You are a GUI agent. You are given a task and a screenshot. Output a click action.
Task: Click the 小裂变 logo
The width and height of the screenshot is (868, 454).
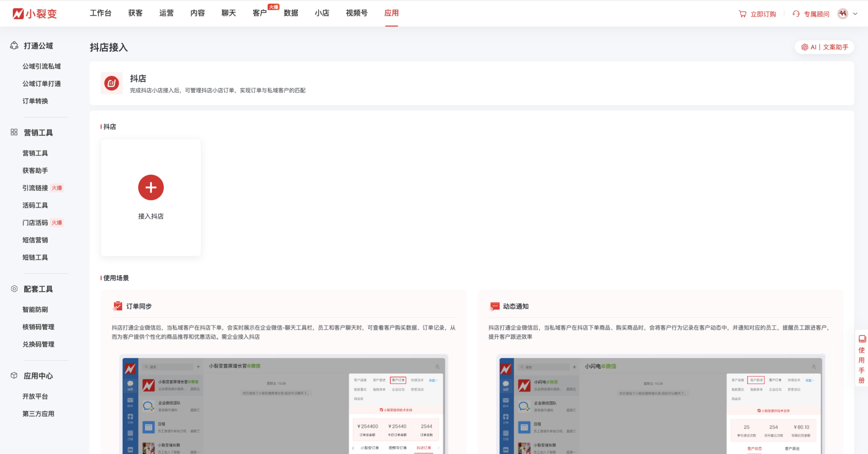pos(35,14)
